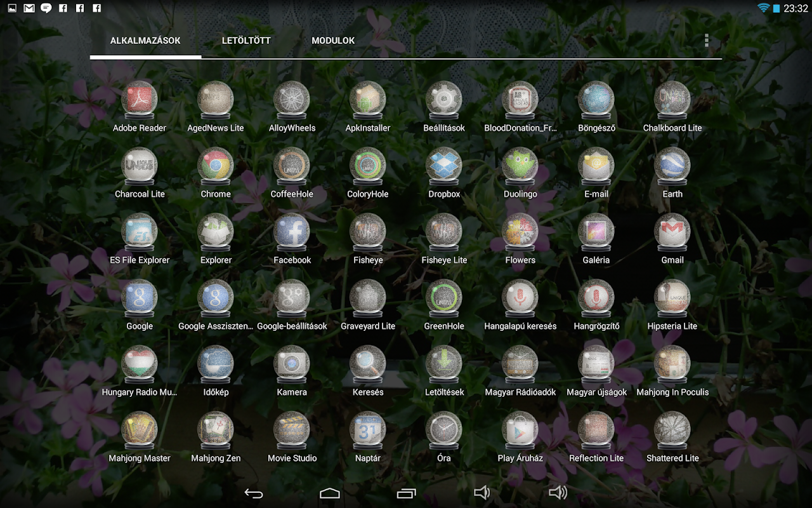Open the three-dot overflow menu
The width and height of the screenshot is (812, 508).
point(707,41)
